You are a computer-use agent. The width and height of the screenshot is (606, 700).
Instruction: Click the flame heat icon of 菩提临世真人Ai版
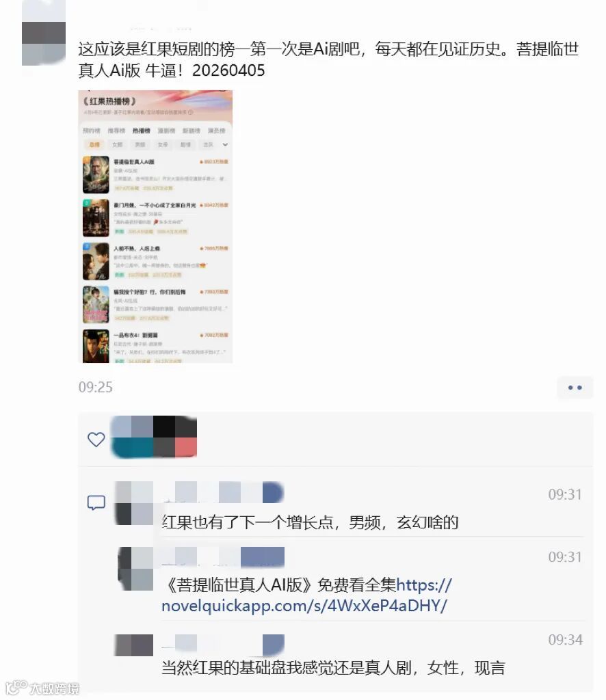(201, 161)
